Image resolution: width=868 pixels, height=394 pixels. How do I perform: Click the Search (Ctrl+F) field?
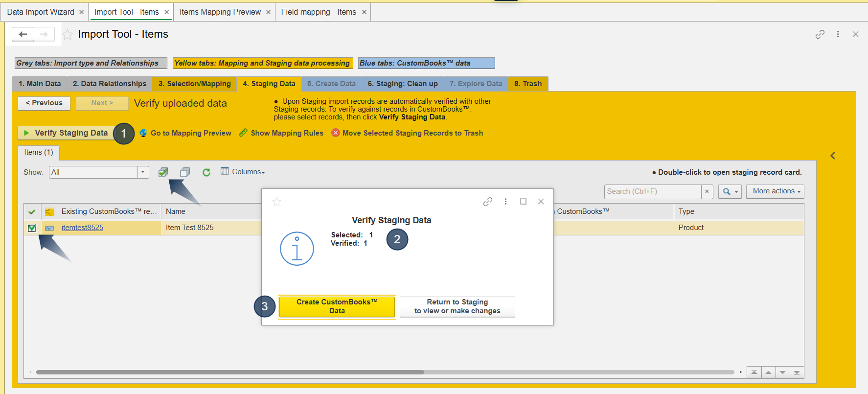653,191
